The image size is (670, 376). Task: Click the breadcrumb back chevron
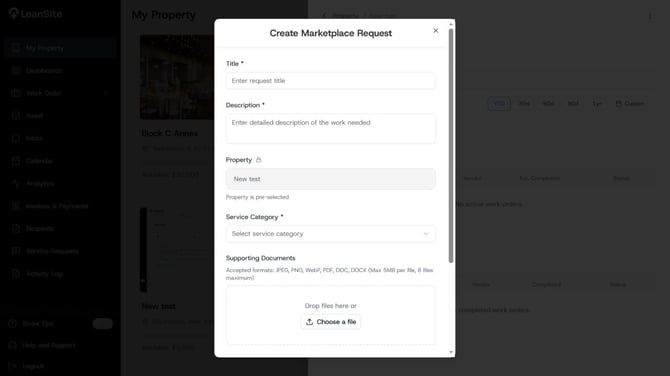click(324, 16)
